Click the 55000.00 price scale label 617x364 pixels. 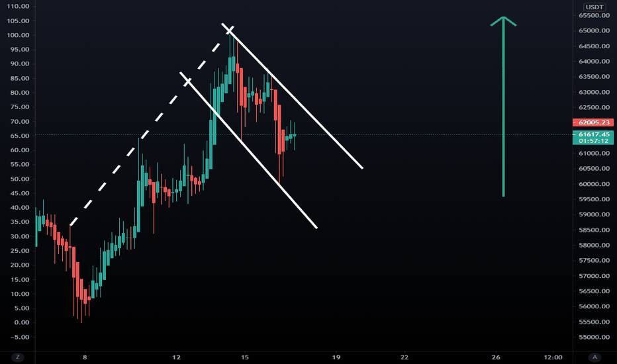(594, 337)
